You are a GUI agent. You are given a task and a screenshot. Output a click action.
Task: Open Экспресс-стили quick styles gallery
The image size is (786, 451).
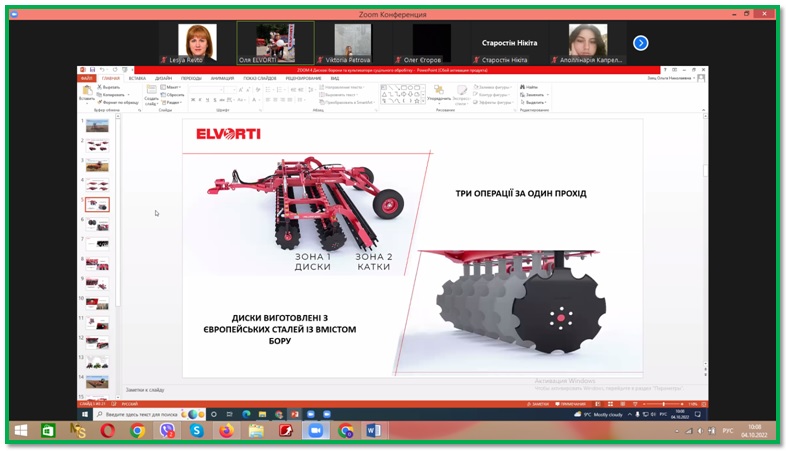point(461,94)
